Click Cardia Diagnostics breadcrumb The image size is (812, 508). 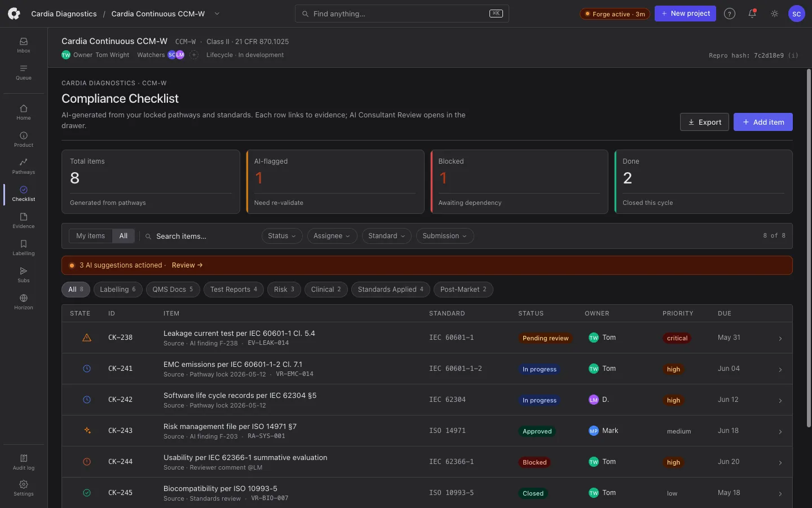point(64,14)
